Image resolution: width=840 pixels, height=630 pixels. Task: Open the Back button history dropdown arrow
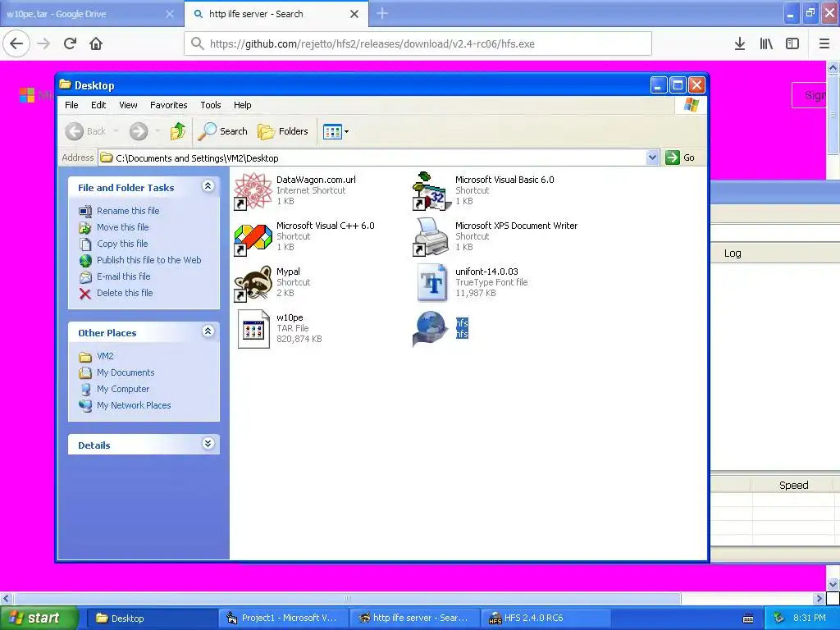point(116,131)
